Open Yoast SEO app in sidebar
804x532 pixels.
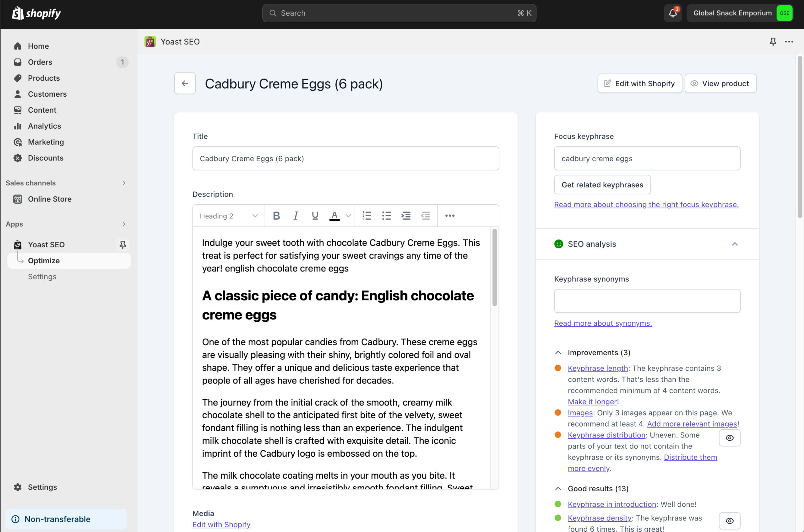pyautogui.click(x=46, y=245)
